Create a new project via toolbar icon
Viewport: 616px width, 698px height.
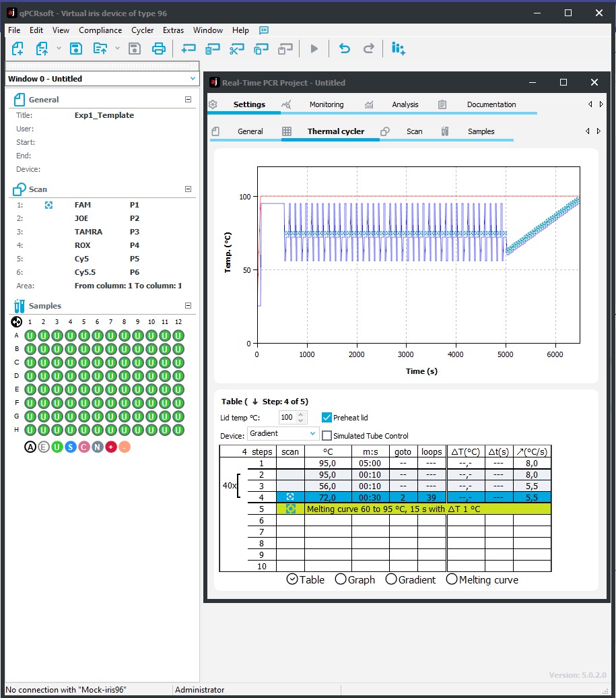[x=18, y=49]
